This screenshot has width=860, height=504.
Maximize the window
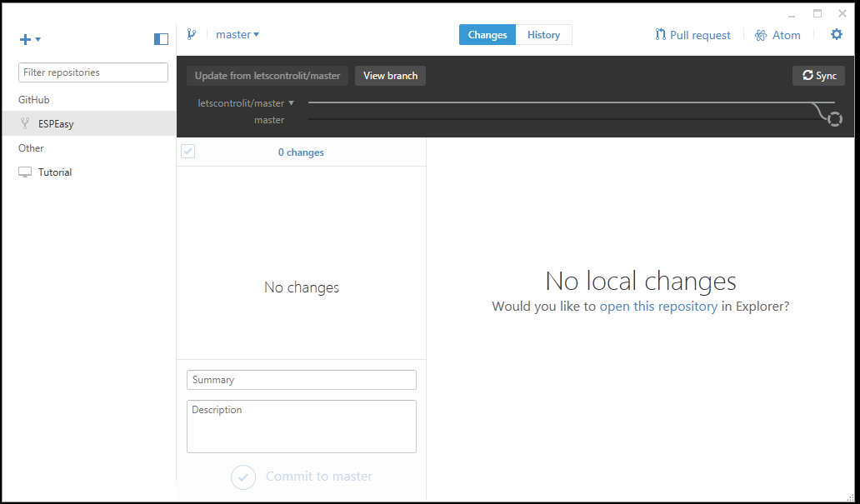tap(817, 13)
